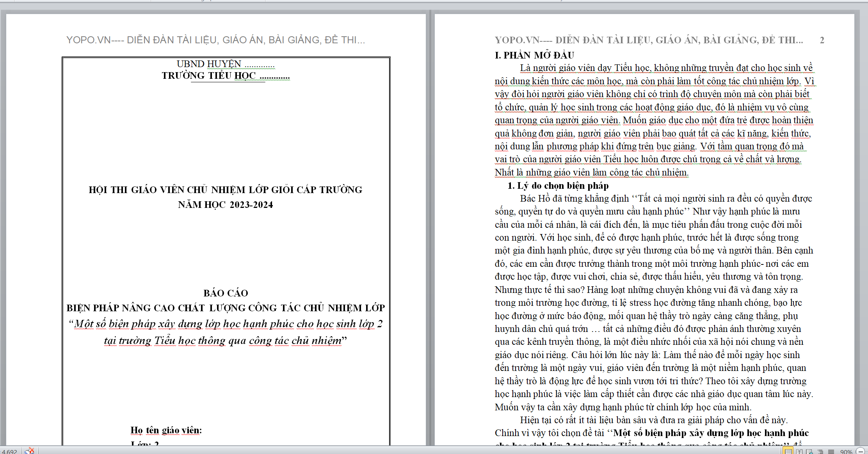Click paragraph starting "Bác Hồ đã từng khẳng định"
The width and height of the screenshot is (868, 454).
[x=654, y=303]
